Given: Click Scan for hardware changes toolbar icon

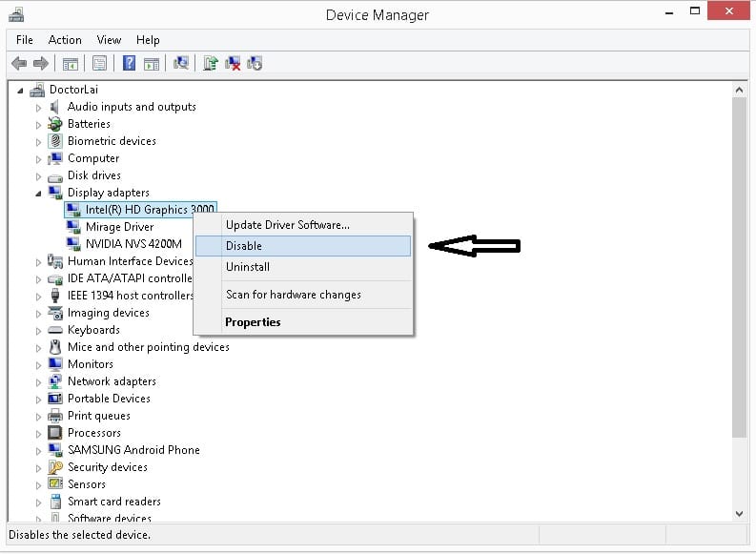Looking at the screenshot, I should tap(181, 63).
